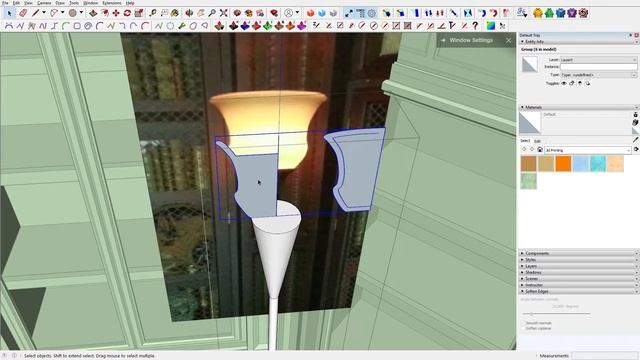640x360 pixels.
Task: Click the back arrow in Window Settings
Action: [x=443, y=40]
